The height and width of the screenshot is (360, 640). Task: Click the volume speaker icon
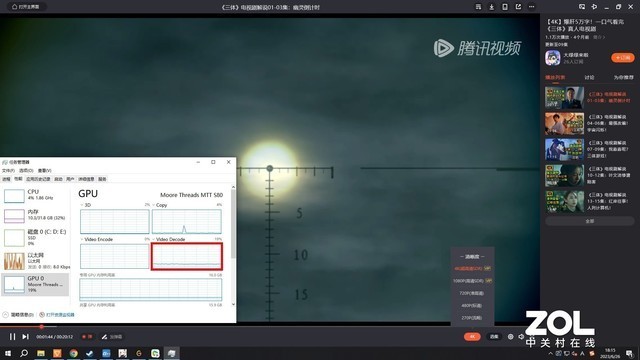coord(521,336)
